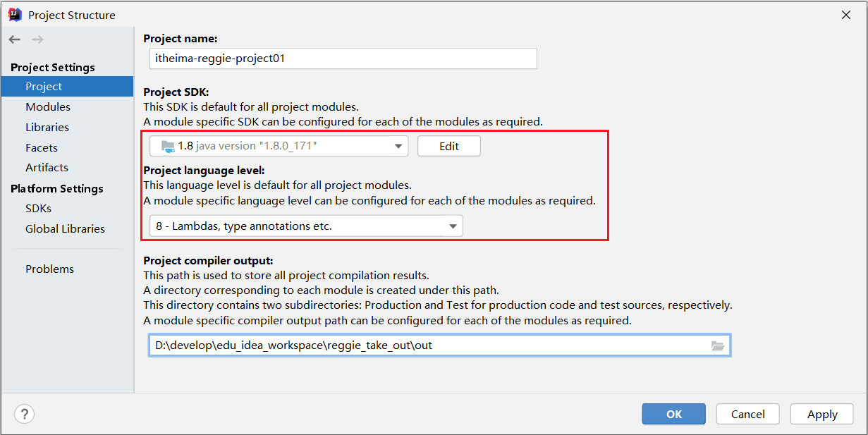Click the forward navigation arrow

click(x=37, y=39)
